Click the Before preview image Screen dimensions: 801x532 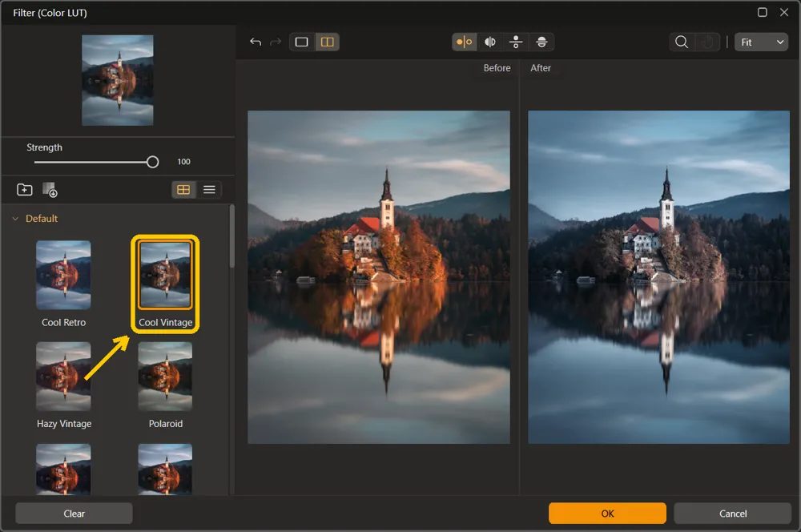point(379,277)
